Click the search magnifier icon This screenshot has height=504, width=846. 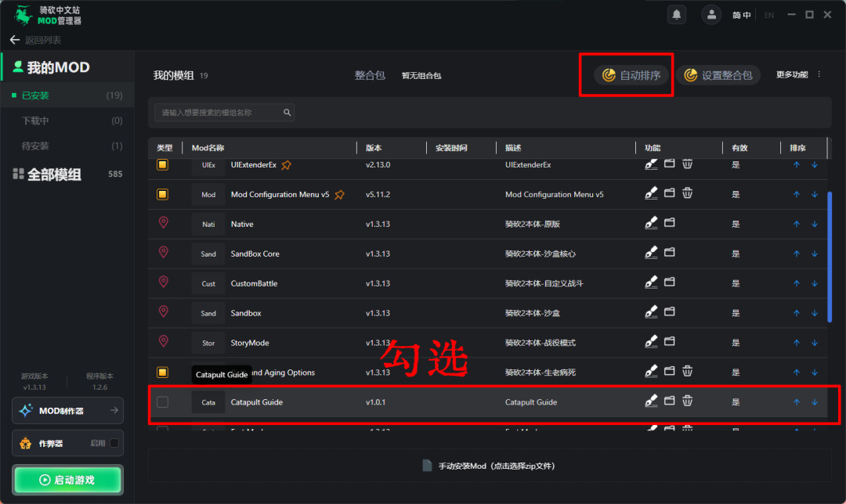pyautogui.click(x=287, y=113)
